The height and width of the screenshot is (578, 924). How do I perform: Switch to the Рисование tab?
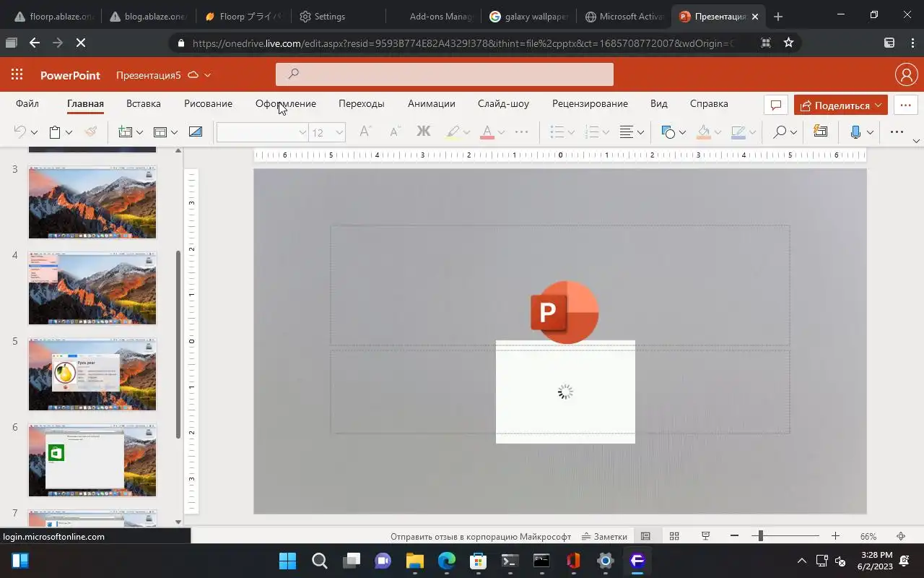point(208,103)
